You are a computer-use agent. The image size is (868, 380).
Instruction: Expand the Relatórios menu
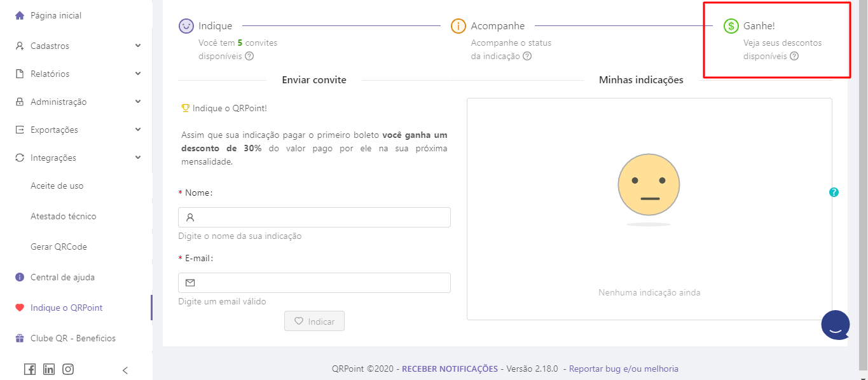pos(76,74)
